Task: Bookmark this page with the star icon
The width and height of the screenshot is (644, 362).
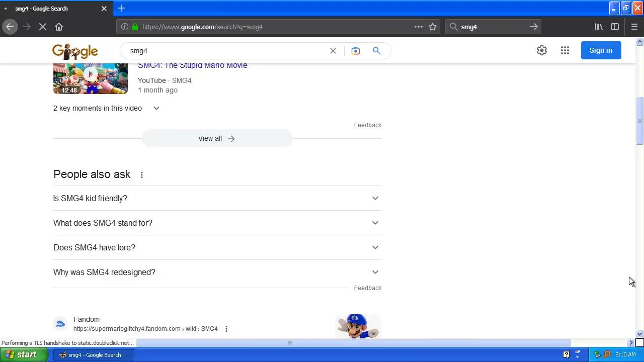Action: (x=433, y=27)
